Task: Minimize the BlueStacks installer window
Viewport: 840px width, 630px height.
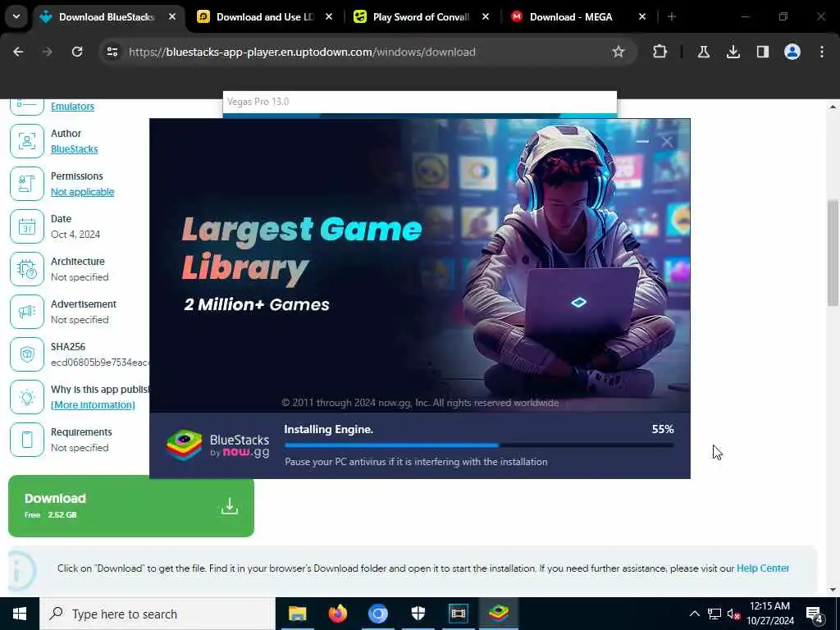Action: click(642, 141)
